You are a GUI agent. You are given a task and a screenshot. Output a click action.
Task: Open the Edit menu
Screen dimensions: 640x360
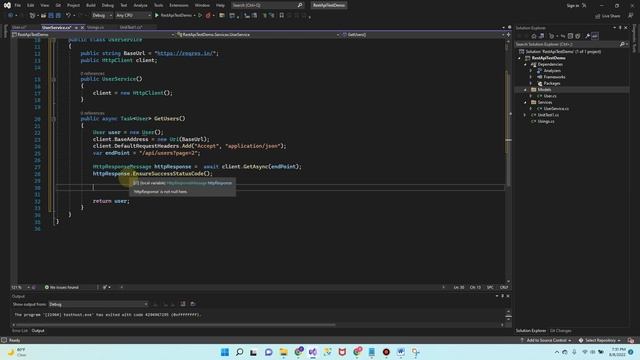31,5
